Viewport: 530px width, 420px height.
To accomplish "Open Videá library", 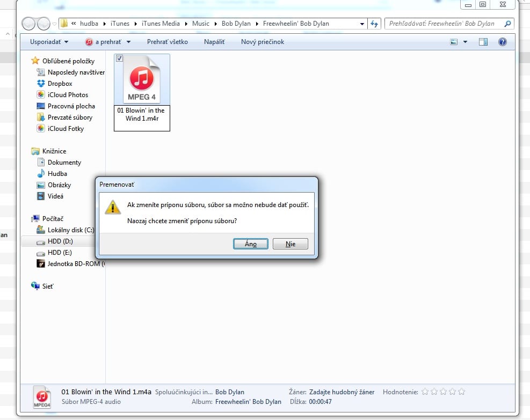I will (55, 196).
